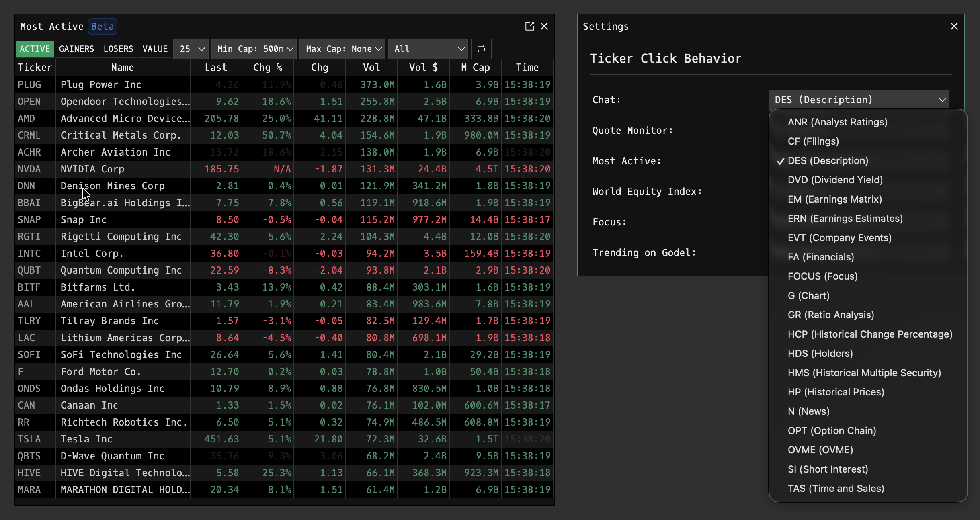Open the Min Cap: 500m dropdown
Viewport: 980px width, 520px height.
(254, 49)
